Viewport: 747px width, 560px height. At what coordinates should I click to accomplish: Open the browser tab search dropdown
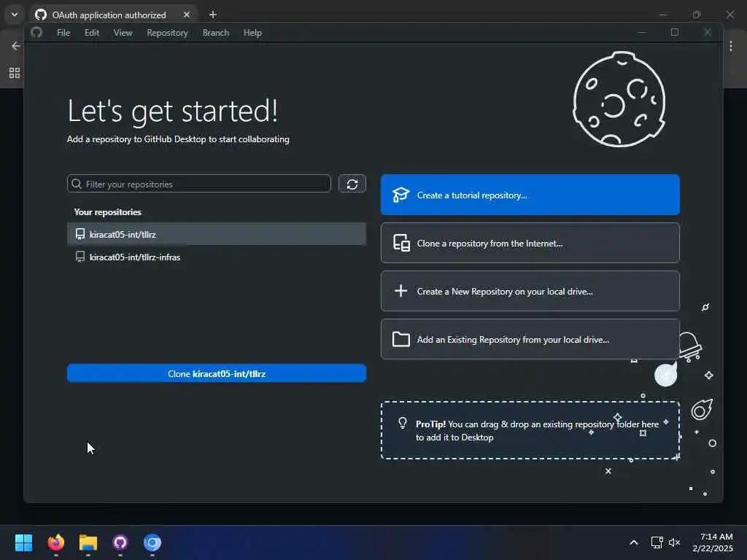(15, 15)
